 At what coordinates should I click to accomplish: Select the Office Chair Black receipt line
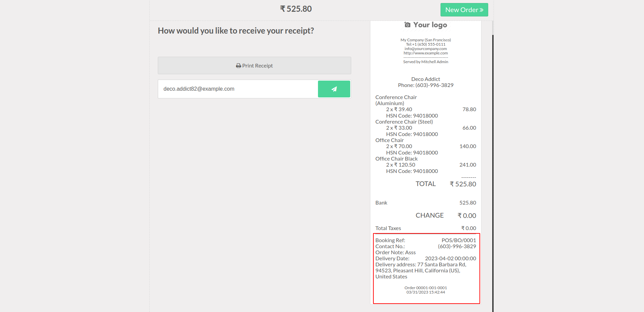[x=396, y=159]
